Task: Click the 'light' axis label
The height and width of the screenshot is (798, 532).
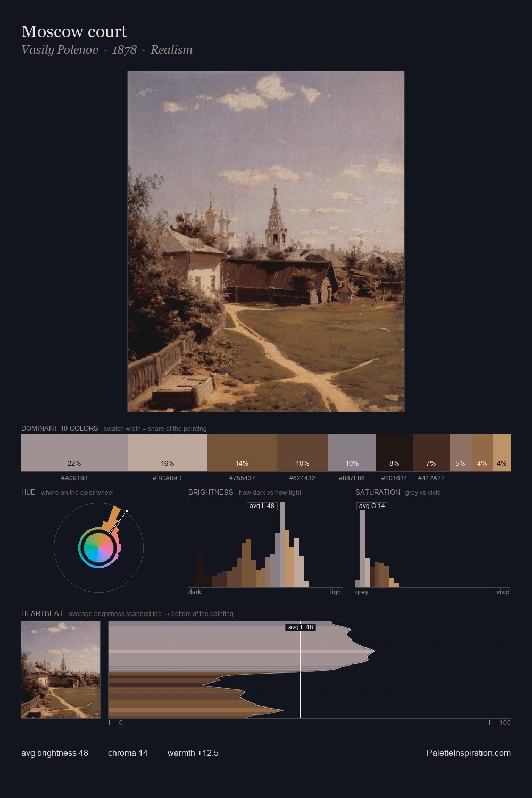Action: 337,592
